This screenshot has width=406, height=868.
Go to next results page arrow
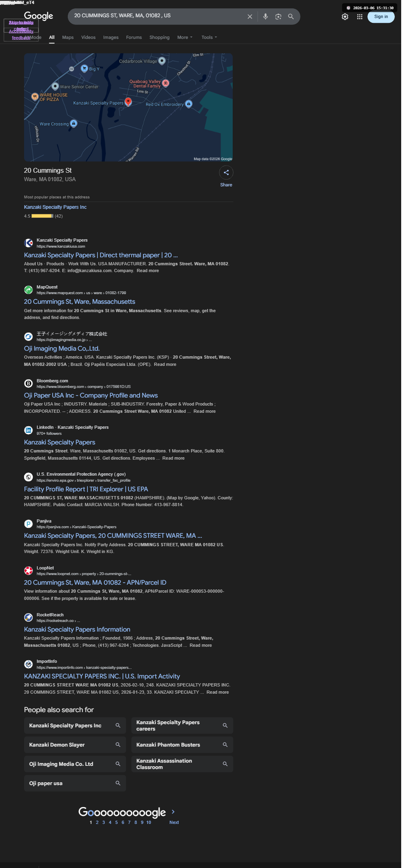173,811
